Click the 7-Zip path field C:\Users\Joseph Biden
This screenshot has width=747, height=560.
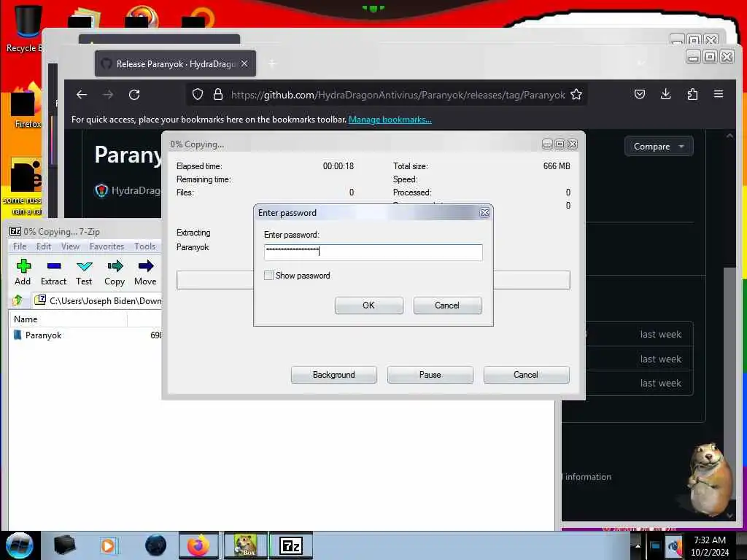point(98,300)
